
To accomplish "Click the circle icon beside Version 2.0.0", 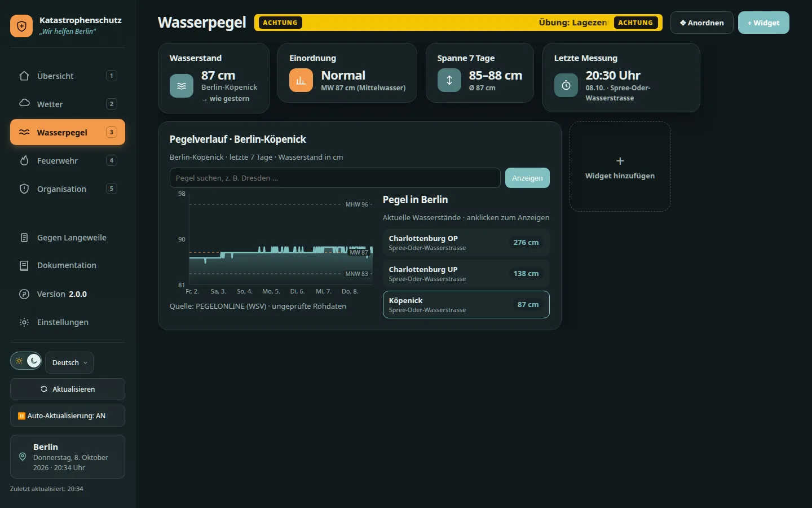I will (24, 294).
